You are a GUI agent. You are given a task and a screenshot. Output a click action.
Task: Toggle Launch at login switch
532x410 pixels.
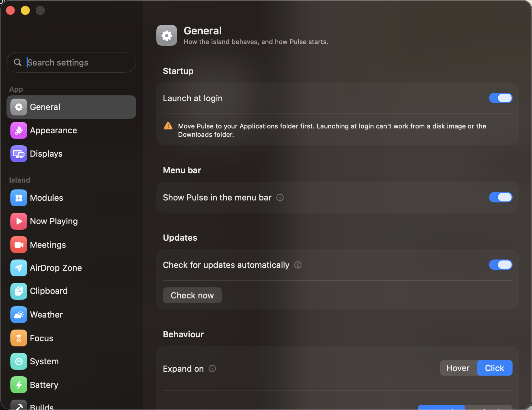coord(501,98)
